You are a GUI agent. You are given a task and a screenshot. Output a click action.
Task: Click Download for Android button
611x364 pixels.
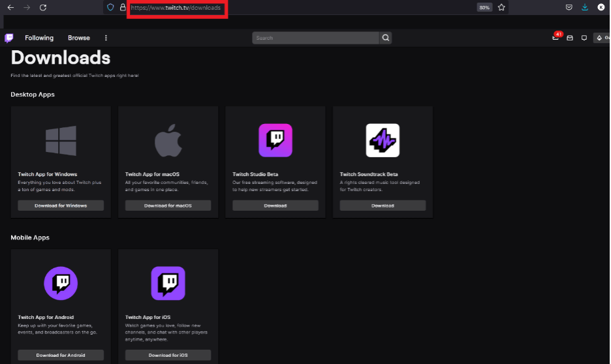pyautogui.click(x=61, y=355)
